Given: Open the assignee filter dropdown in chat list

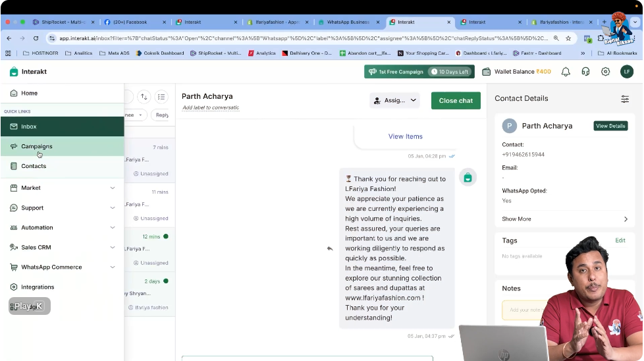Looking at the screenshot, I should [x=134, y=115].
